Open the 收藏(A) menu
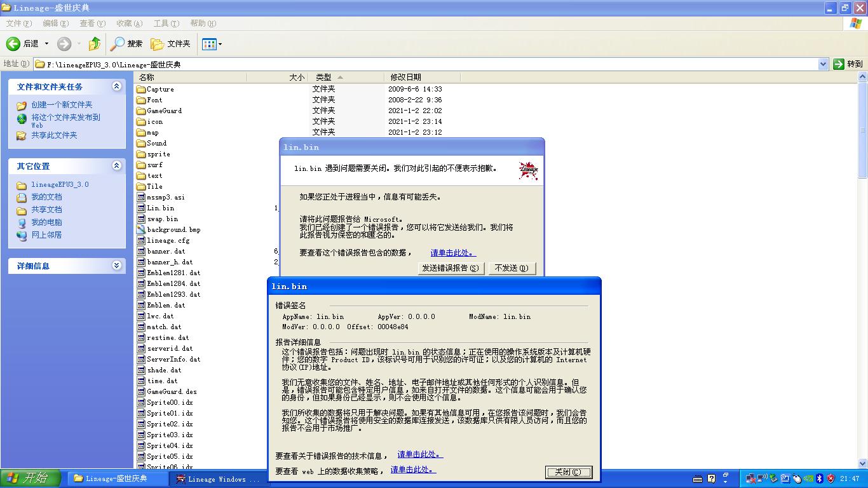Screen dimensions: 868x488 [129, 24]
